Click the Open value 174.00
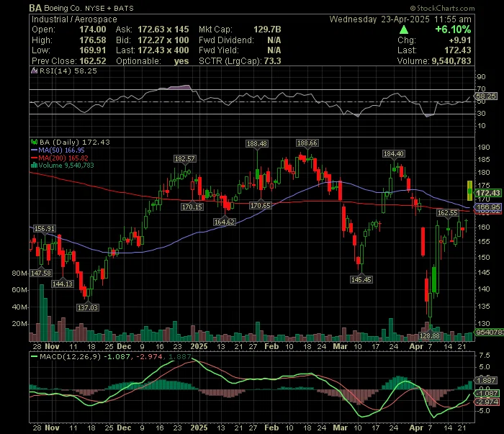The width and height of the screenshot is (504, 434). [x=93, y=30]
